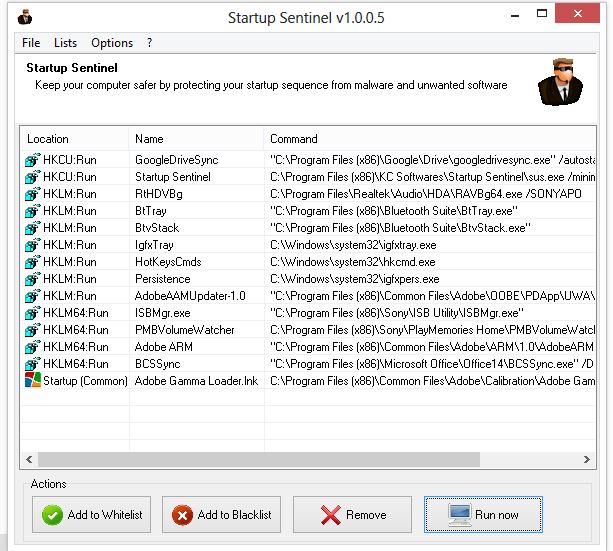Select the AdobeAAMUpdater-1.0 name entry
The width and height of the screenshot is (613, 551).
(x=190, y=296)
